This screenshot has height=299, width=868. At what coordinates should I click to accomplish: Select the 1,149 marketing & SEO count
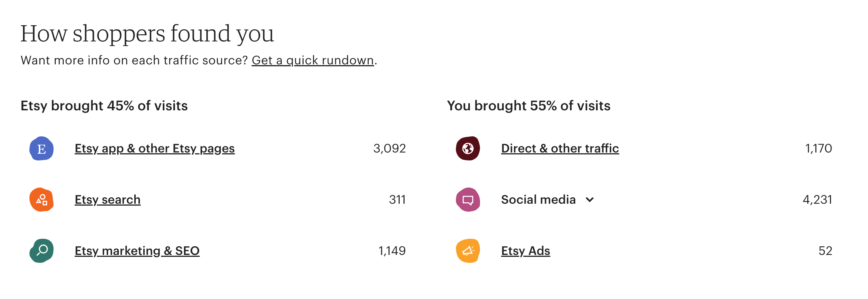[x=392, y=251]
